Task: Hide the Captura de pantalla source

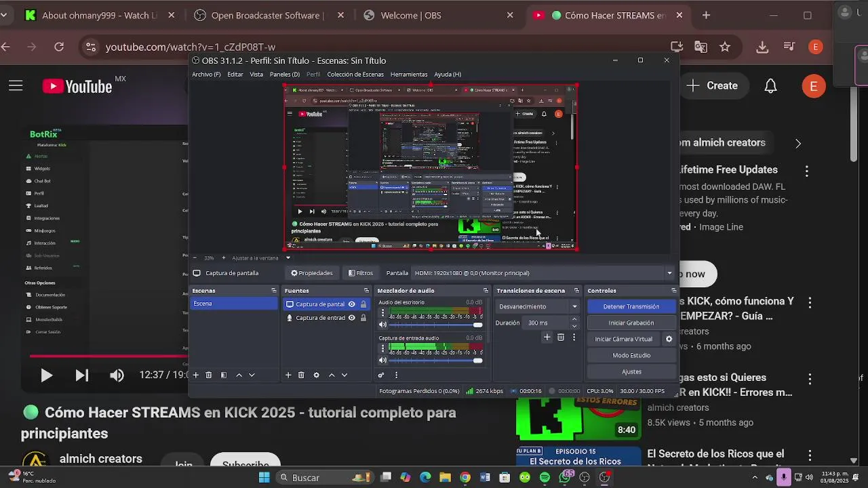Action: click(351, 304)
